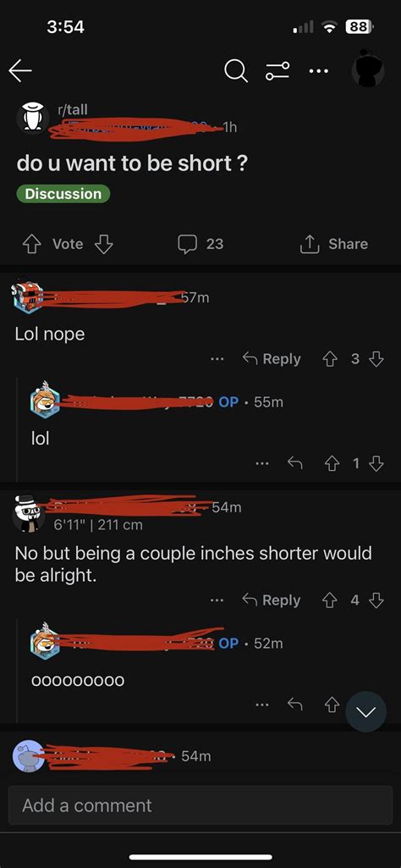401x868 pixels.
Task: Upvote the post next to Vote
Action: [30, 244]
